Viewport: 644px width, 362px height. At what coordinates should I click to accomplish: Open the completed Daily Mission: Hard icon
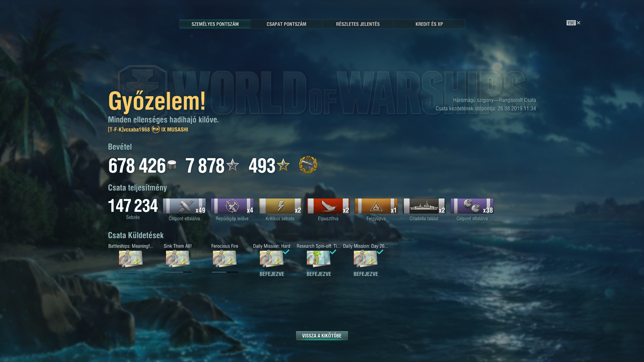271,258
